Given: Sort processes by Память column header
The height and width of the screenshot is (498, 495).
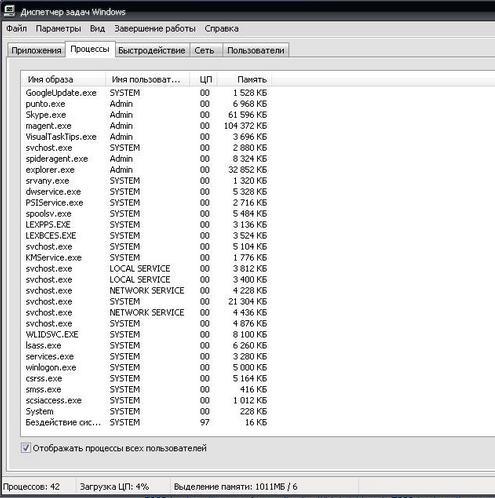Looking at the screenshot, I should (245, 80).
